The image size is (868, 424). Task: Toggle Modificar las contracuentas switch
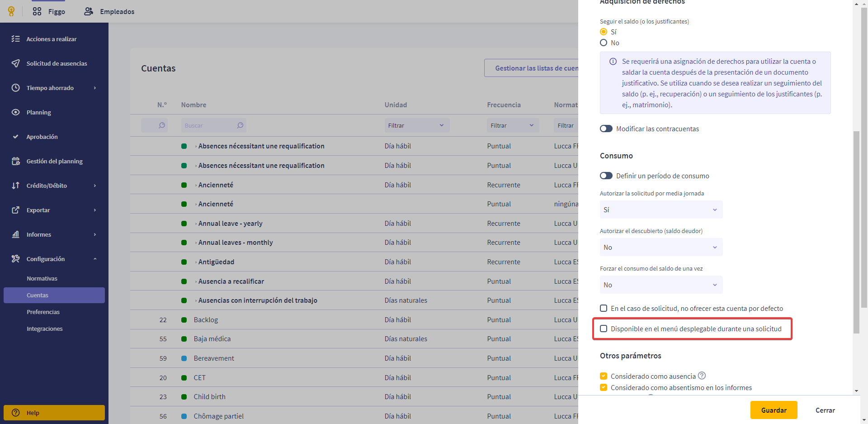point(606,129)
